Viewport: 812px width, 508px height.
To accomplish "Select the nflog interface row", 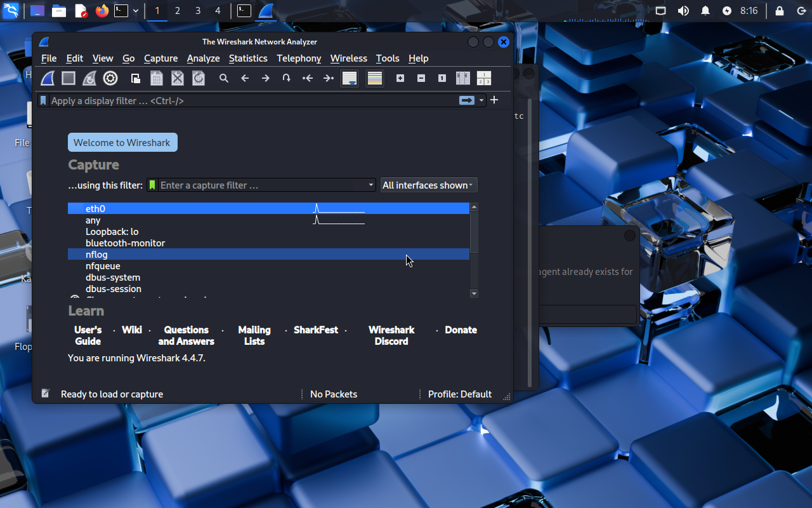I will (268, 254).
